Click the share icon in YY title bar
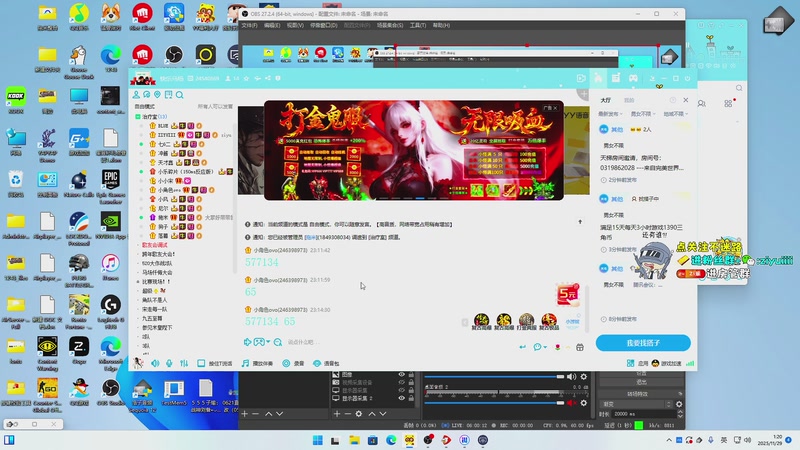This screenshot has height=450, width=800. click(268, 78)
